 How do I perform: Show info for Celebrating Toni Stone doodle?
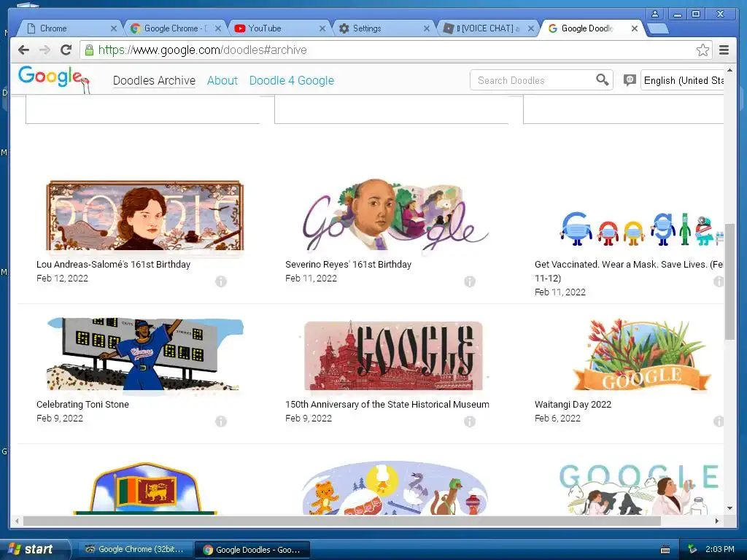tap(221, 421)
